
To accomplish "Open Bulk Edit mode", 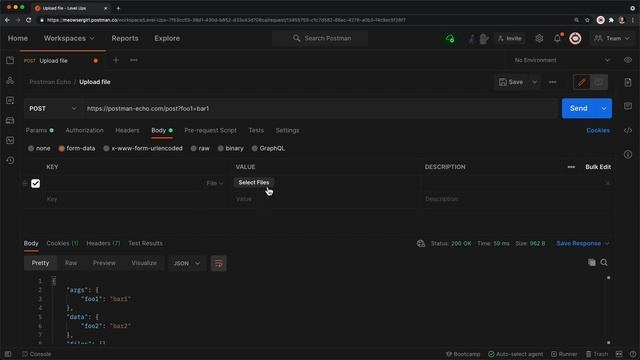I will point(598,167).
